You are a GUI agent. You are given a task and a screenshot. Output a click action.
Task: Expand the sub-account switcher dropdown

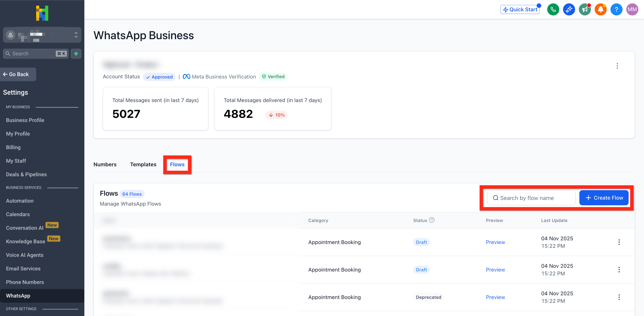76,35
